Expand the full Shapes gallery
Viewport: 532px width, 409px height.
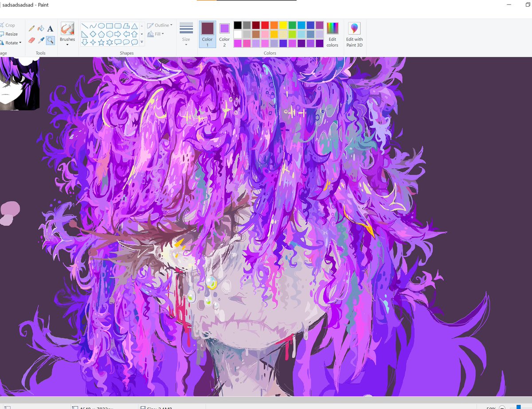point(142,42)
